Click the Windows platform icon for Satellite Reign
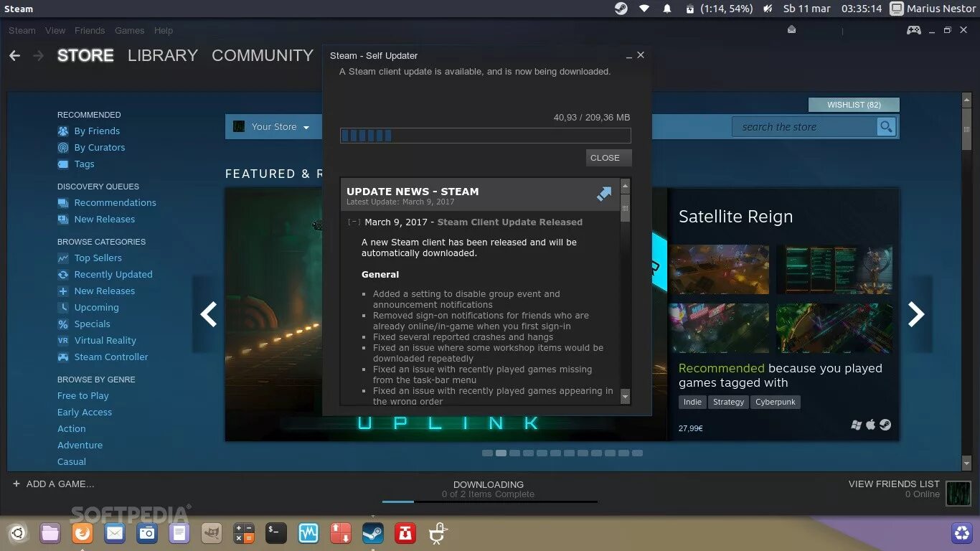The image size is (980, 551). (x=856, y=425)
